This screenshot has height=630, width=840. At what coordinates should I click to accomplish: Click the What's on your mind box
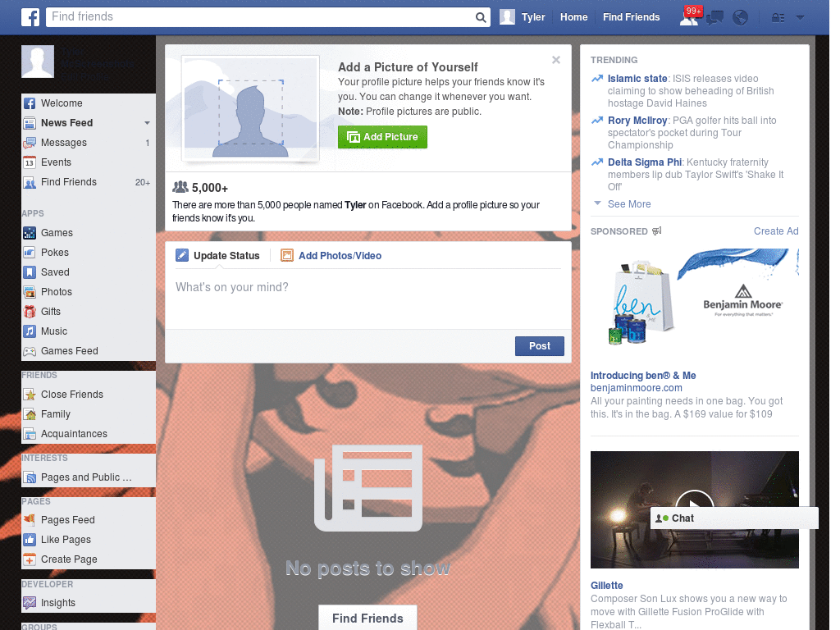coord(368,299)
